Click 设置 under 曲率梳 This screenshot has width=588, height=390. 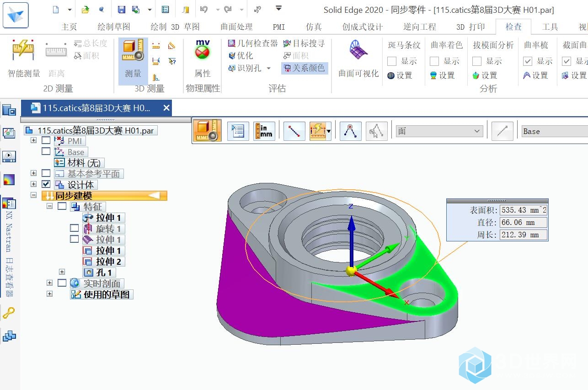tap(535, 75)
